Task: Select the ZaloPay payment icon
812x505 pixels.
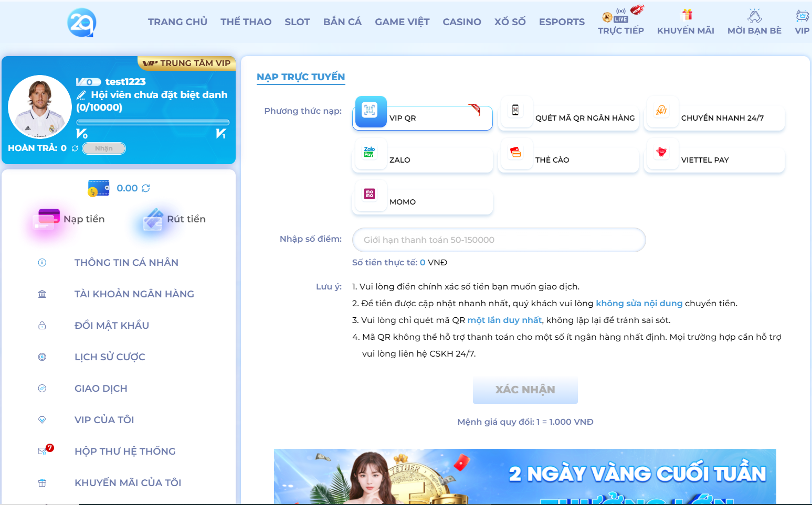Action: click(x=371, y=154)
